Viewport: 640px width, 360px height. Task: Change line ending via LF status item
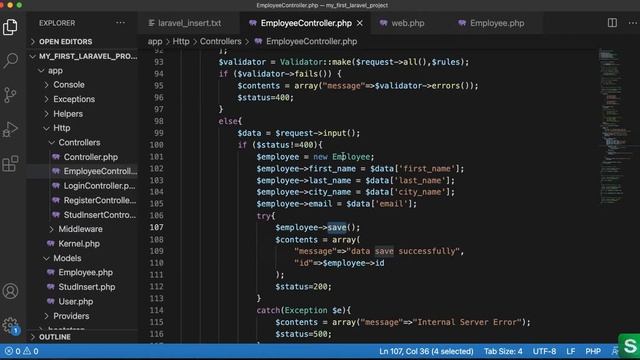[x=571, y=351]
